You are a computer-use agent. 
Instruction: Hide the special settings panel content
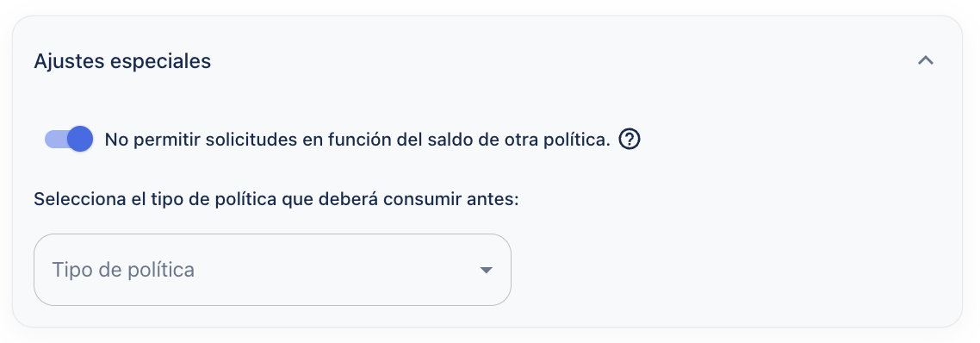click(925, 60)
